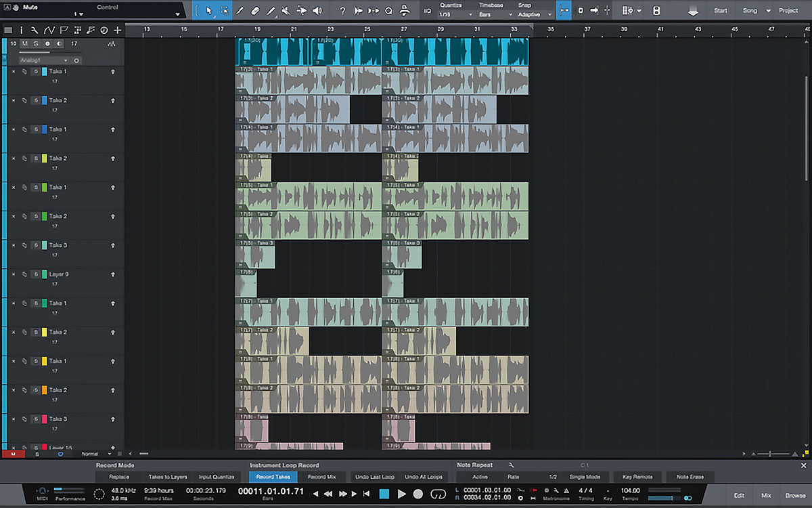Click Undo Last Loop

(375, 477)
